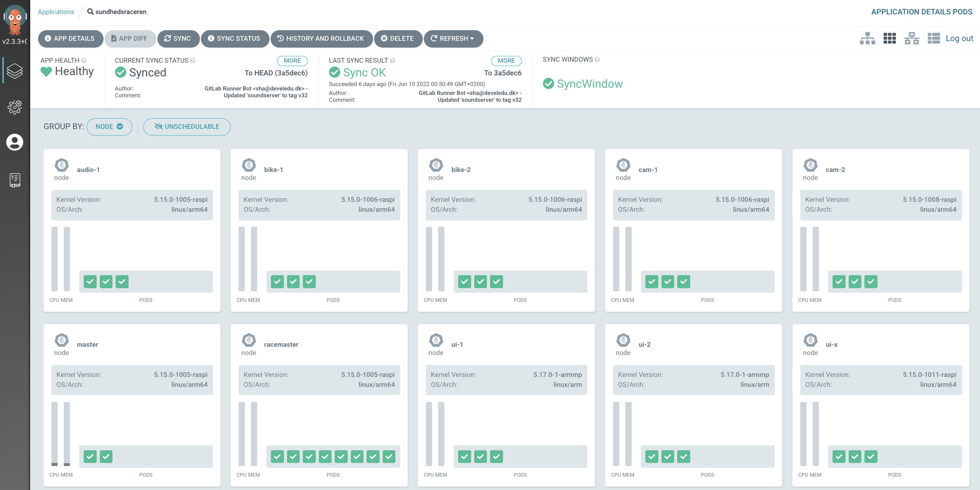Click the master node CPU usage bar
Viewport: 980px width, 490px height.
[x=55, y=433]
